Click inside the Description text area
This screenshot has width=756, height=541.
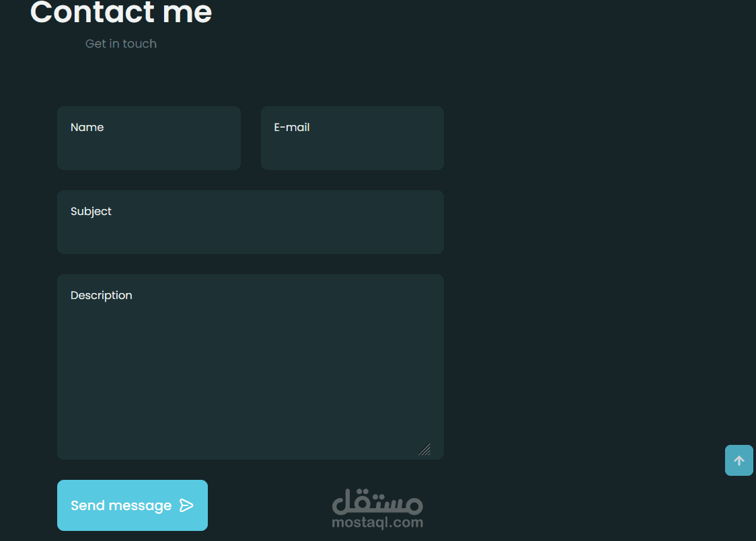pos(251,367)
